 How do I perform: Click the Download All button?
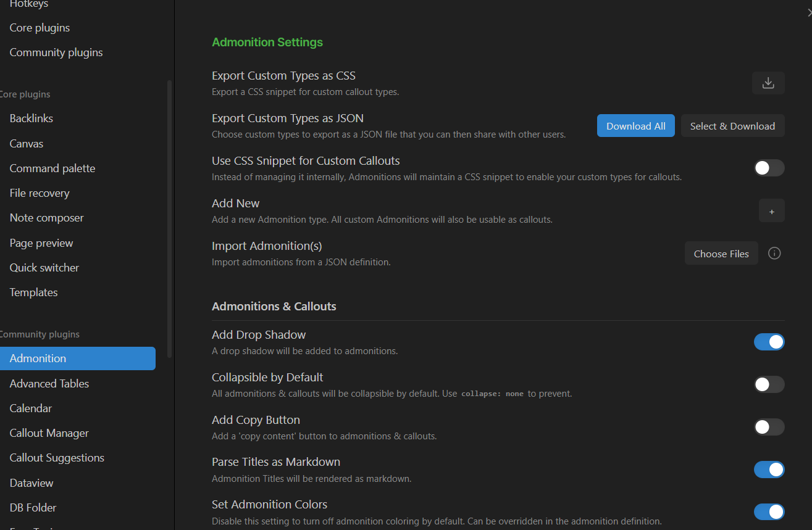635,126
